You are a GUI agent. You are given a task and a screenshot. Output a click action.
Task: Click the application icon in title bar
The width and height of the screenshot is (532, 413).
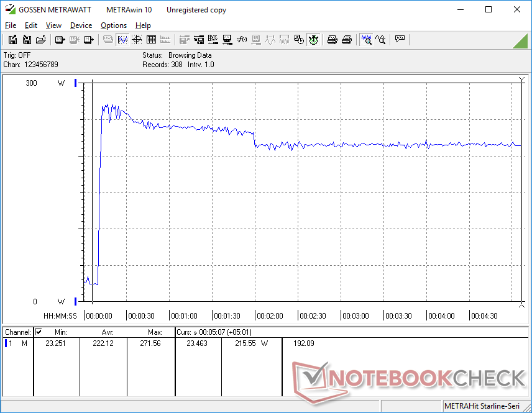pos(10,9)
